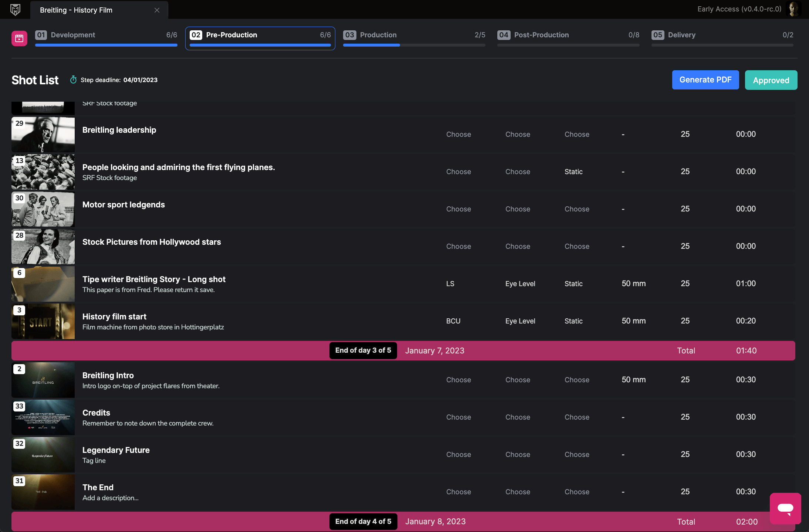Edit the Legendary Future 'Tag line' description
Screen dimensions: 809x532
point(94,461)
